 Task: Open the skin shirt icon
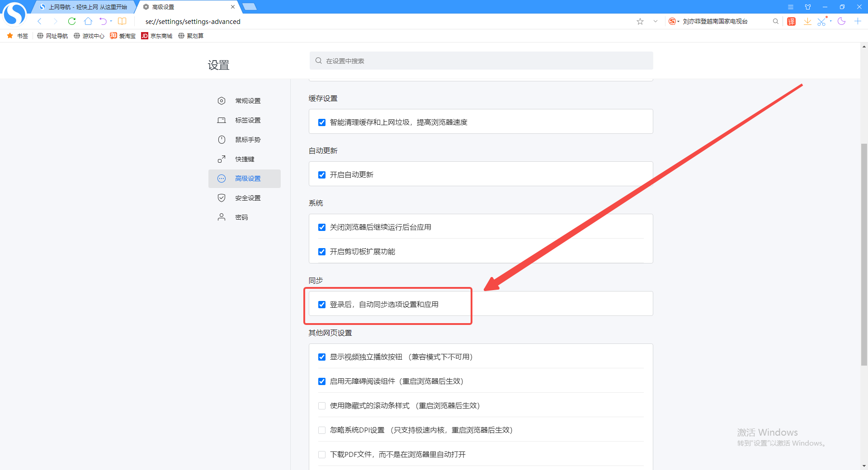pyautogui.click(x=808, y=7)
